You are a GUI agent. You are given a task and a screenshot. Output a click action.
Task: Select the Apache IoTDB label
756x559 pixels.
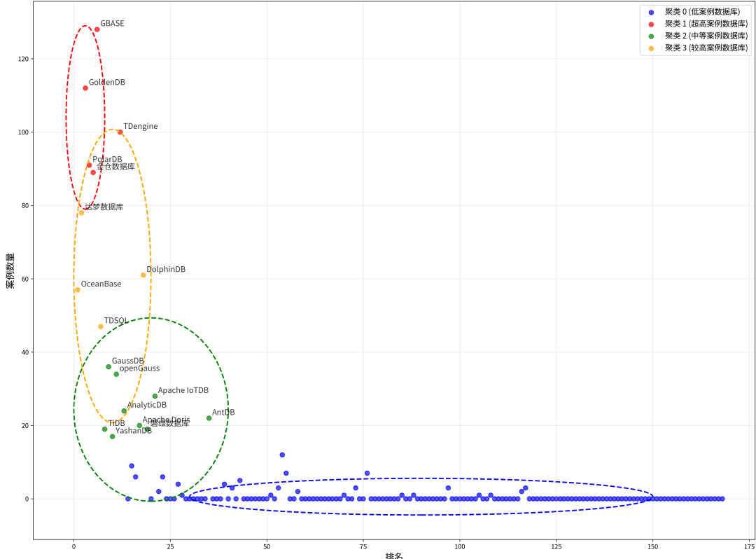[183, 390]
